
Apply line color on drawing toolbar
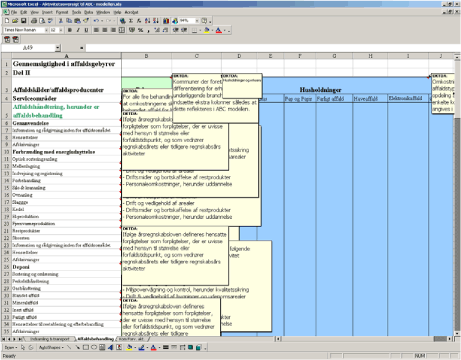click(x=141, y=348)
